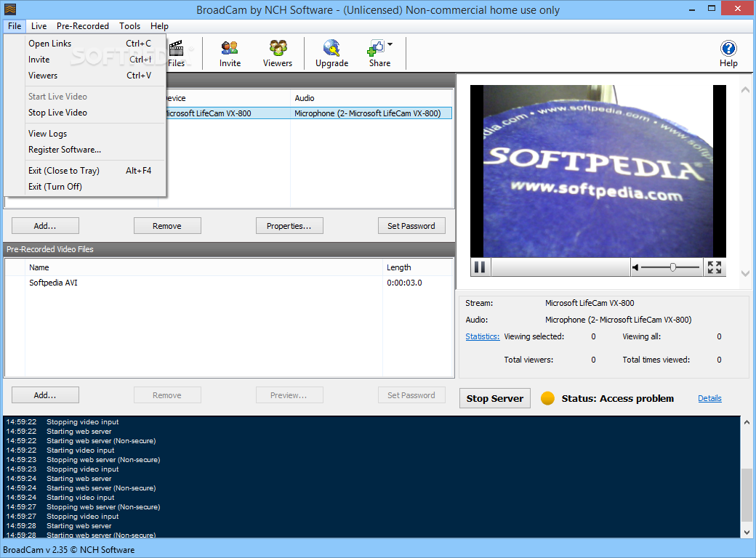Image resolution: width=756 pixels, height=558 pixels.
Task: Click the webcam video preview image
Action: click(x=598, y=171)
